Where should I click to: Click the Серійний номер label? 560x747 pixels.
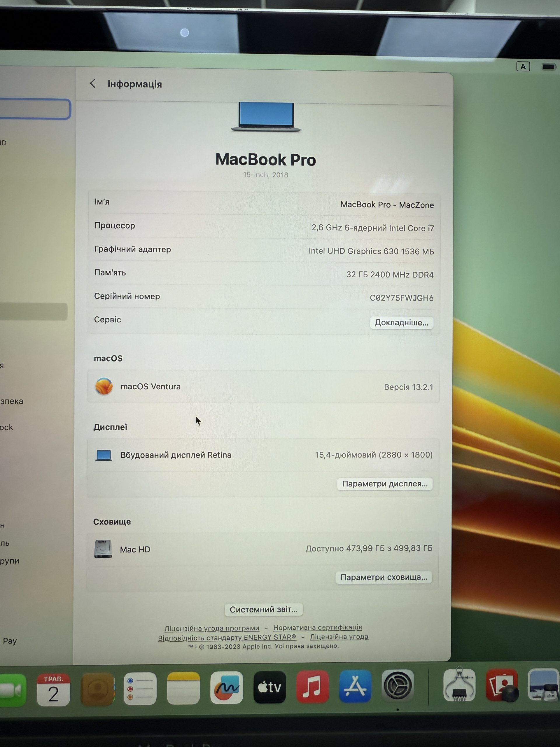127,296
